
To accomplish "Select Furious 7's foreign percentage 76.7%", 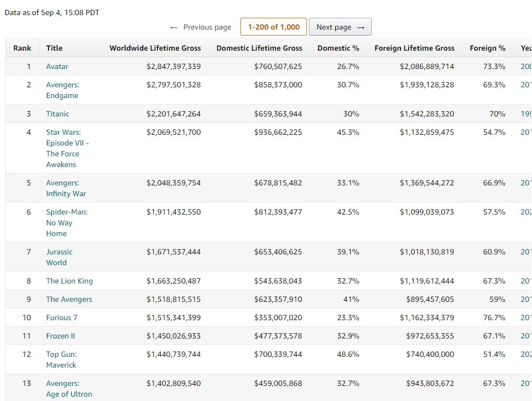I will pyautogui.click(x=494, y=317).
